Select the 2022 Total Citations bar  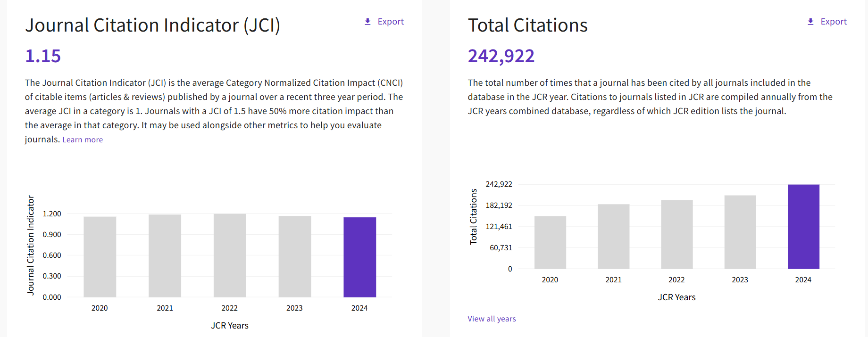(677, 234)
